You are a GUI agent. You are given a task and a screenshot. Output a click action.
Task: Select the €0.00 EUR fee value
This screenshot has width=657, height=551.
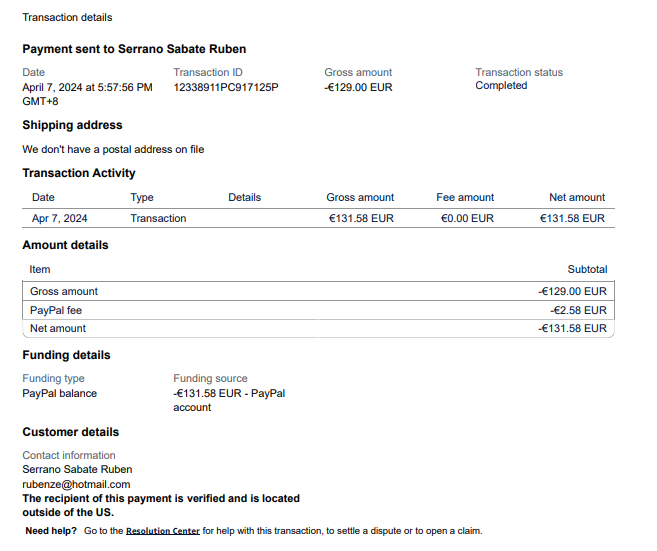point(467,218)
